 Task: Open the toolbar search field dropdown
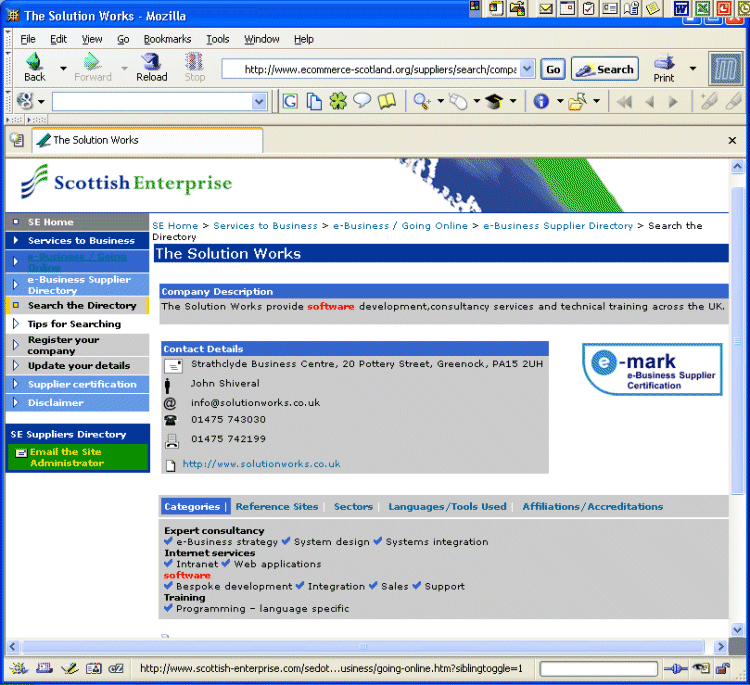(x=259, y=101)
